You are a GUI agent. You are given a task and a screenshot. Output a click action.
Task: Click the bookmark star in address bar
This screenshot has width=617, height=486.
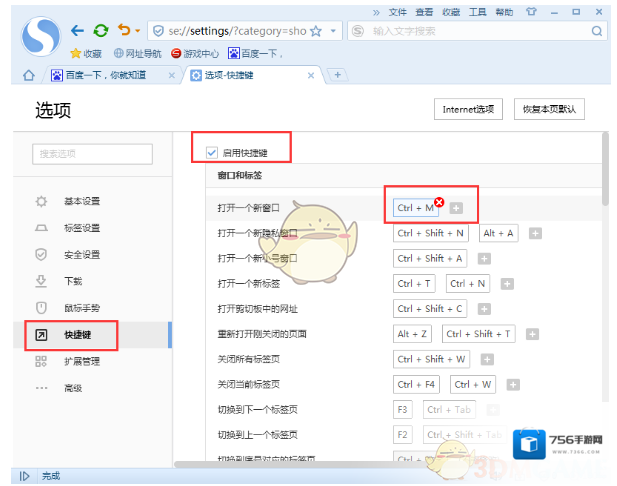tap(317, 31)
